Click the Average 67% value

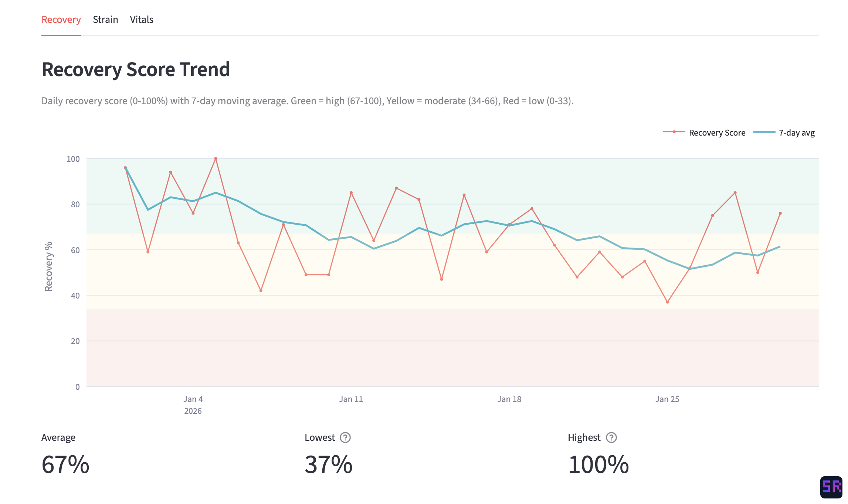pos(65,464)
